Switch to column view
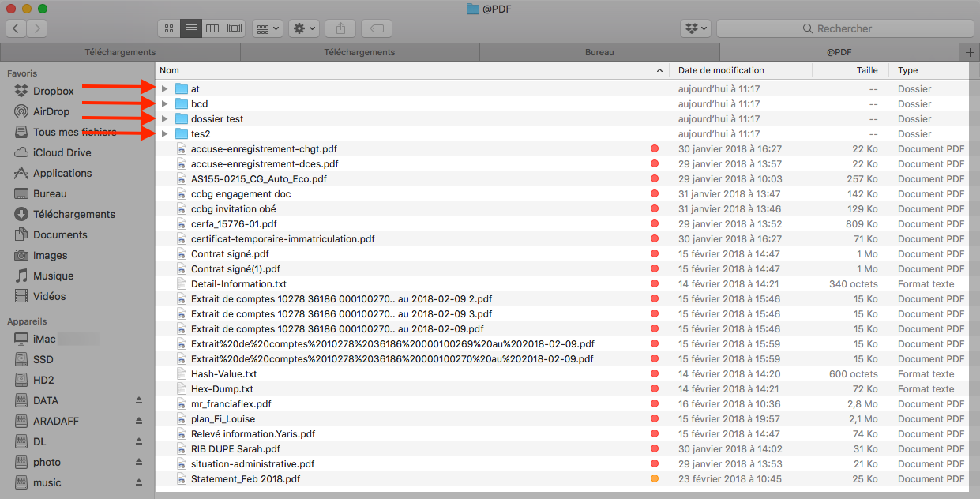 click(212, 28)
